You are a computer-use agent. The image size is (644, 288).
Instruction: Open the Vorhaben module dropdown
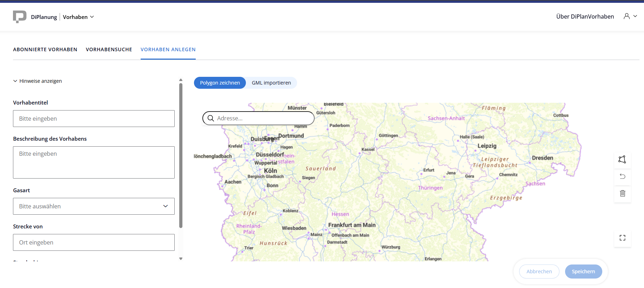[x=78, y=17]
